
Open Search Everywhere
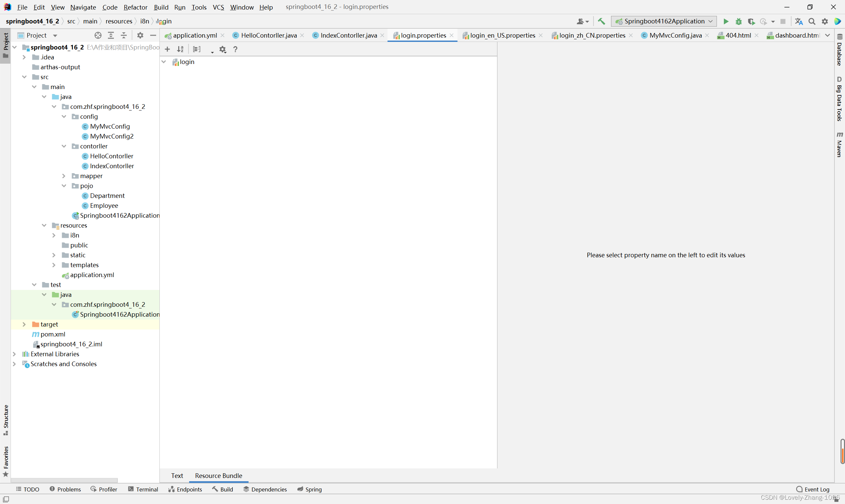click(812, 21)
